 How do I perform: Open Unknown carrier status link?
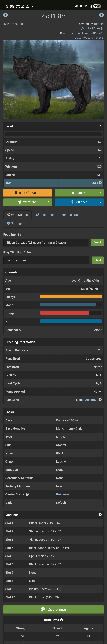click(62, 494)
